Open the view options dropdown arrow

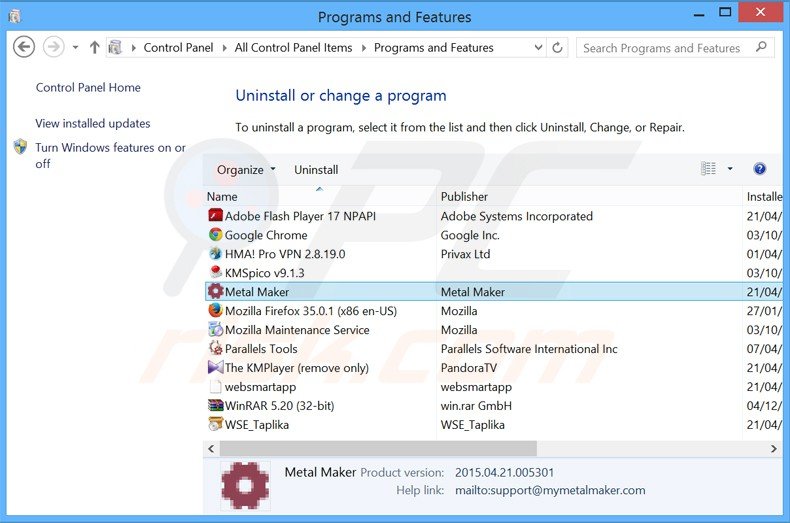click(730, 169)
